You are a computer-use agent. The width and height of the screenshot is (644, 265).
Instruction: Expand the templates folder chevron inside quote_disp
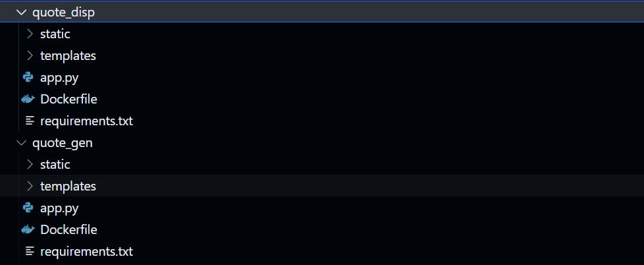pos(30,55)
